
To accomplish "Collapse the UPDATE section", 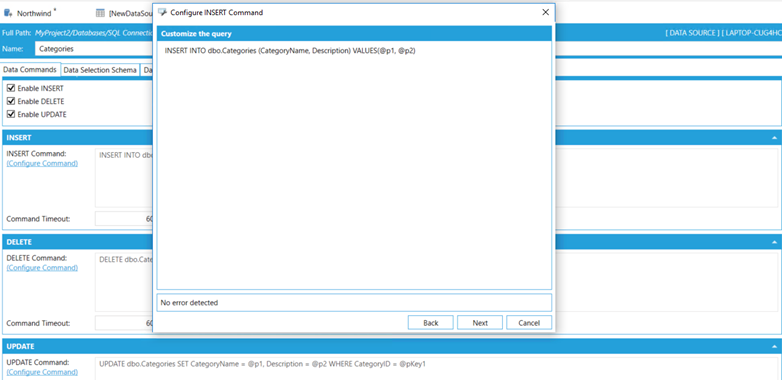I will [x=774, y=346].
